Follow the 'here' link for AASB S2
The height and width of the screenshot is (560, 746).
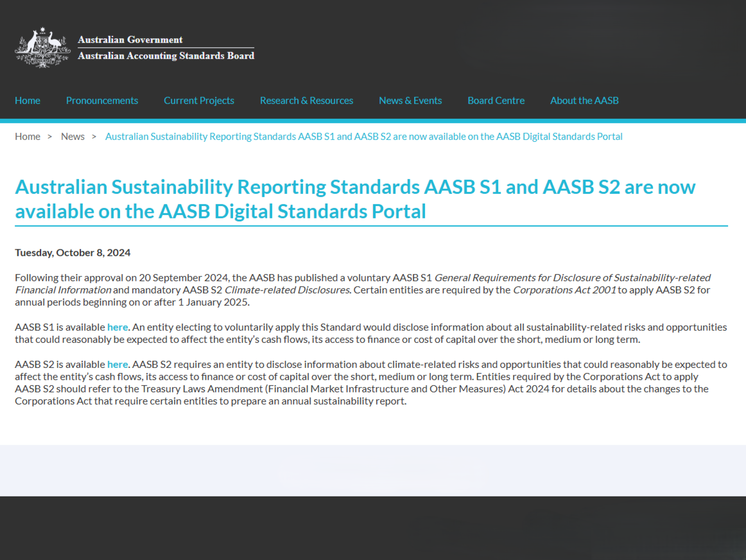(117, 365)
